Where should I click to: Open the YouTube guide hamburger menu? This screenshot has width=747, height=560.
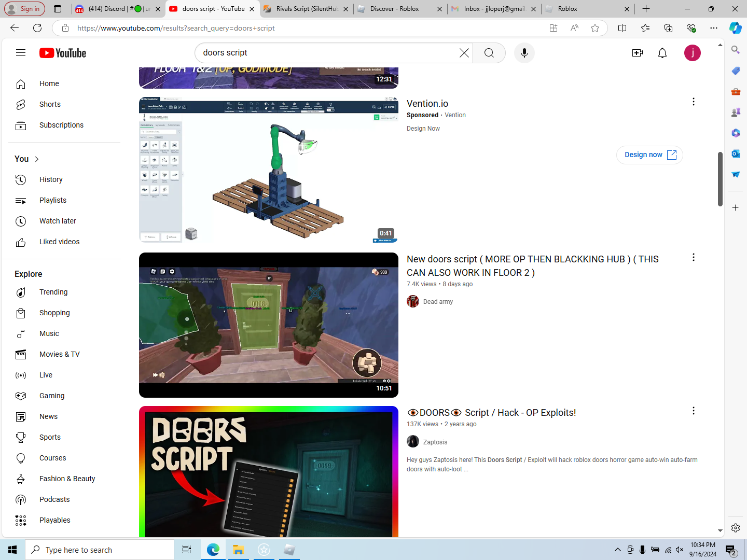21,53
